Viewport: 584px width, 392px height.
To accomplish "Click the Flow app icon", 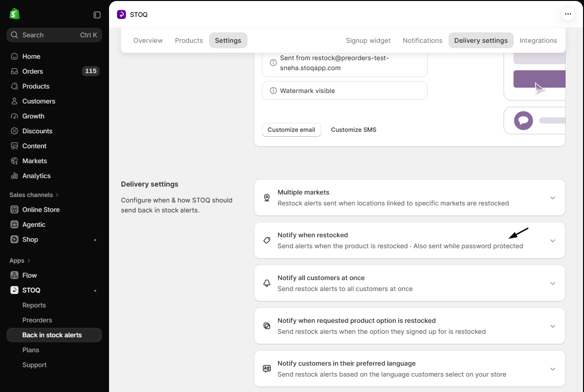I will [14, 275].
